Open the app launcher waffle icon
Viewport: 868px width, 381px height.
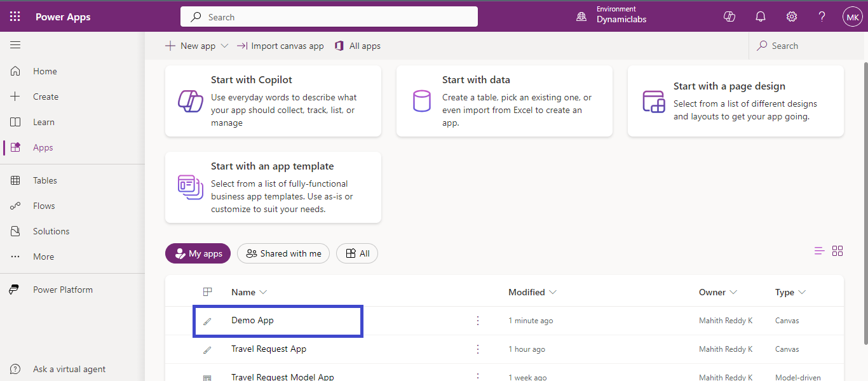(x=15, y=17)
